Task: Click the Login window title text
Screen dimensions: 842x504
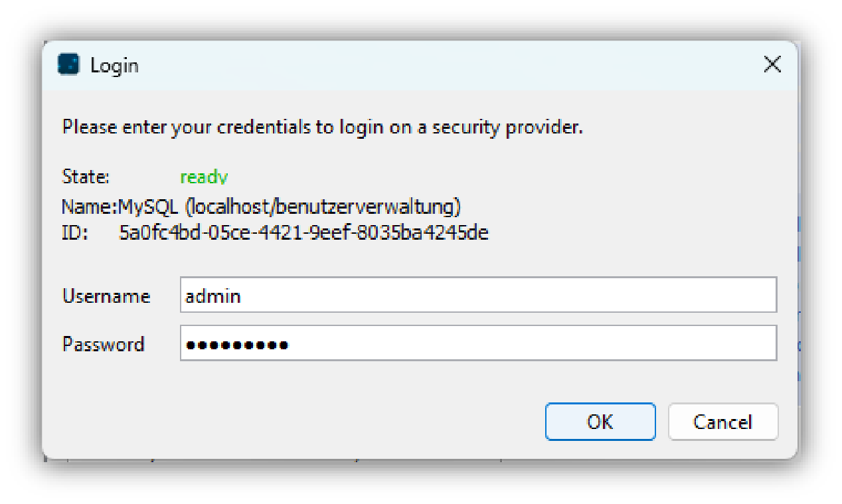Action: click(116, 64)
